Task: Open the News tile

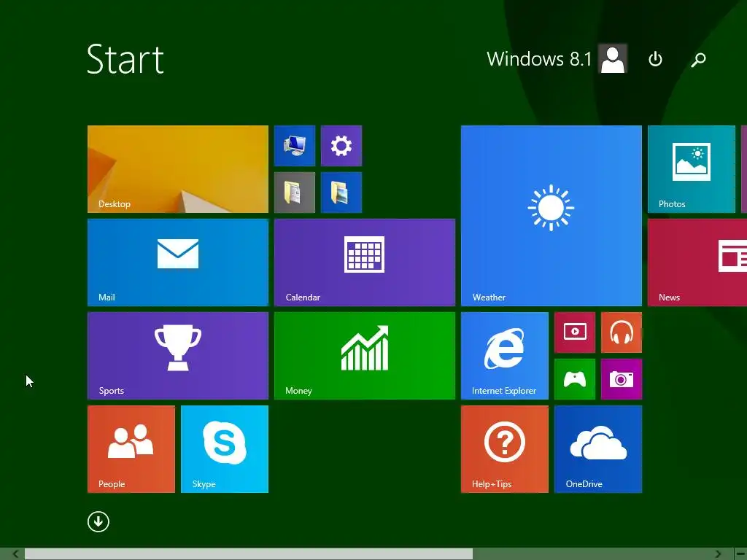Action: [x=697, y=262]
